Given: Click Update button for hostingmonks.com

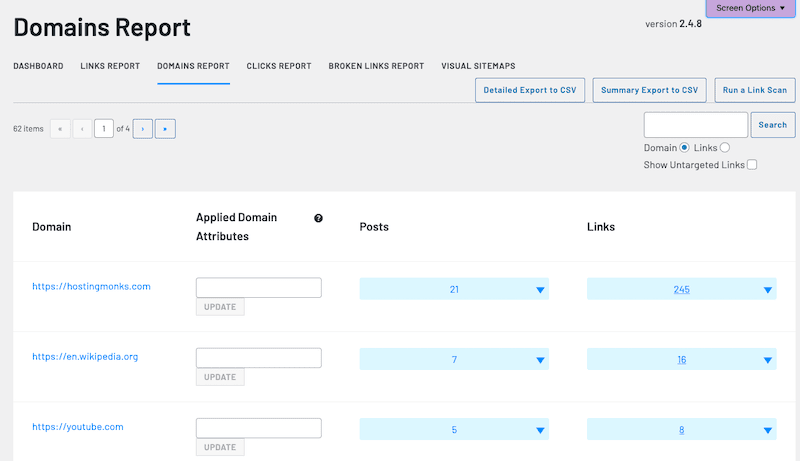Looking at the screenshot, I should click(x=220, y=307).
